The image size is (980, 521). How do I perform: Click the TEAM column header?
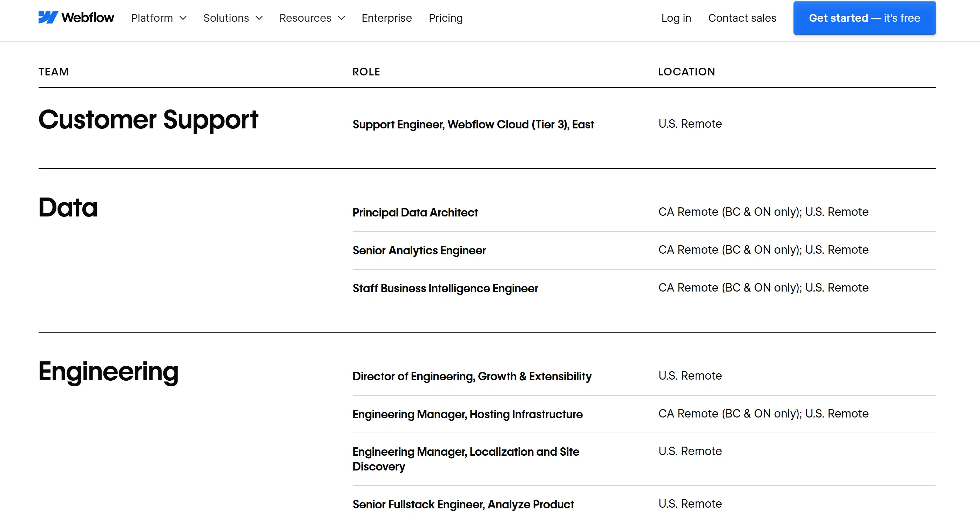coord(54,72)
